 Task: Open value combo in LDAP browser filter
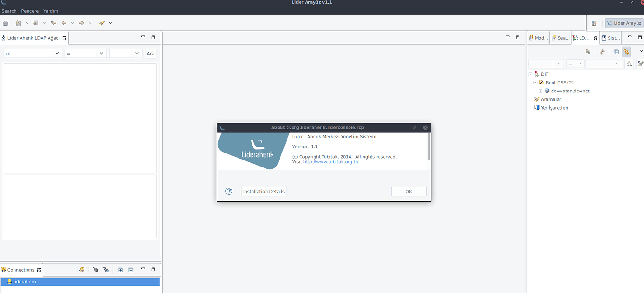[604, 63]
